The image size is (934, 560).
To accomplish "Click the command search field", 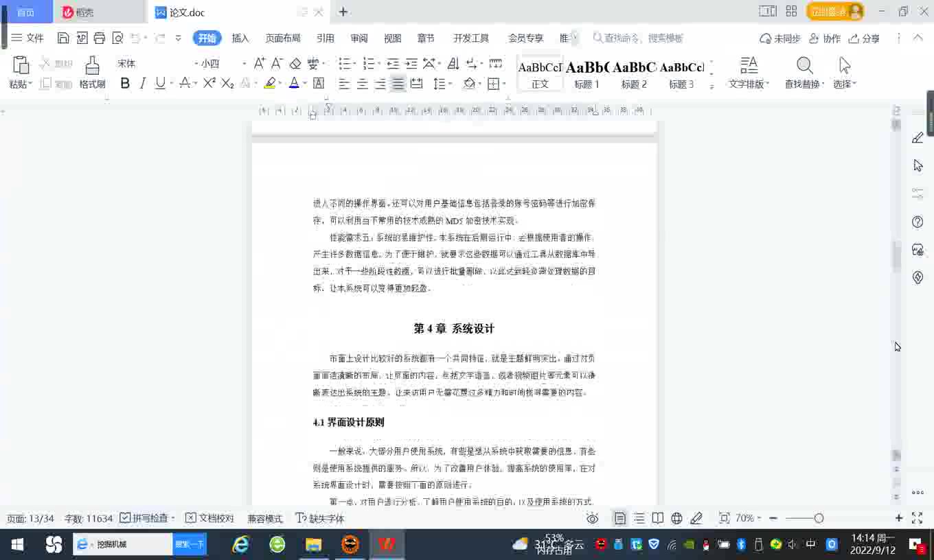I will (639, 38).
